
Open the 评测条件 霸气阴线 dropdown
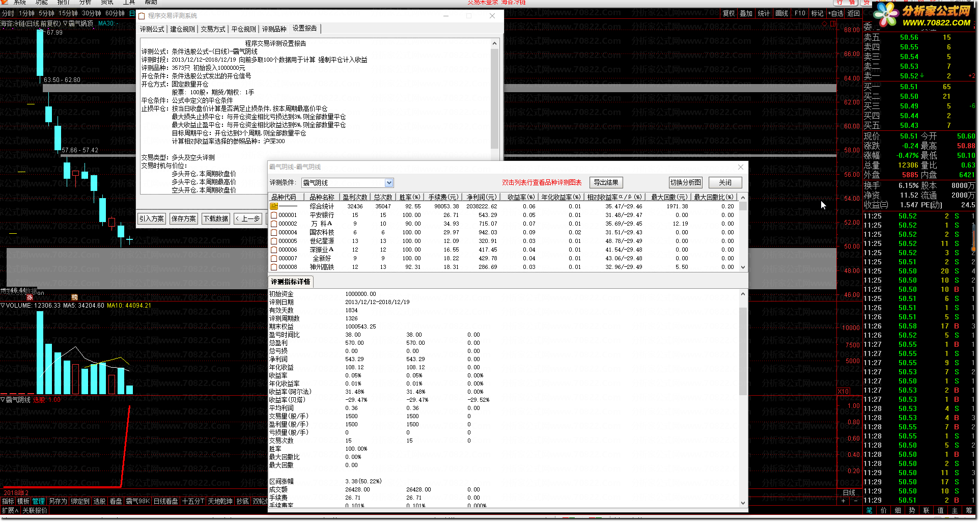pos(389,183)
